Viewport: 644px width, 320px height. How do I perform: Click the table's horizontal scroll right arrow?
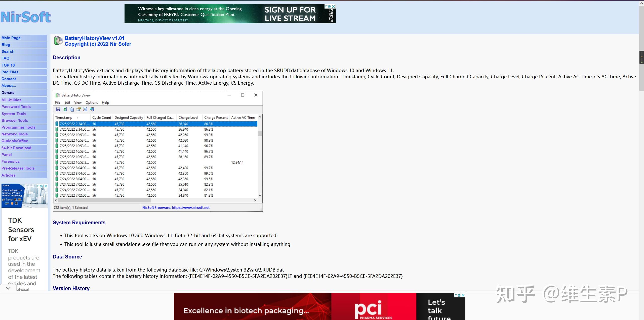pos(255,200)
